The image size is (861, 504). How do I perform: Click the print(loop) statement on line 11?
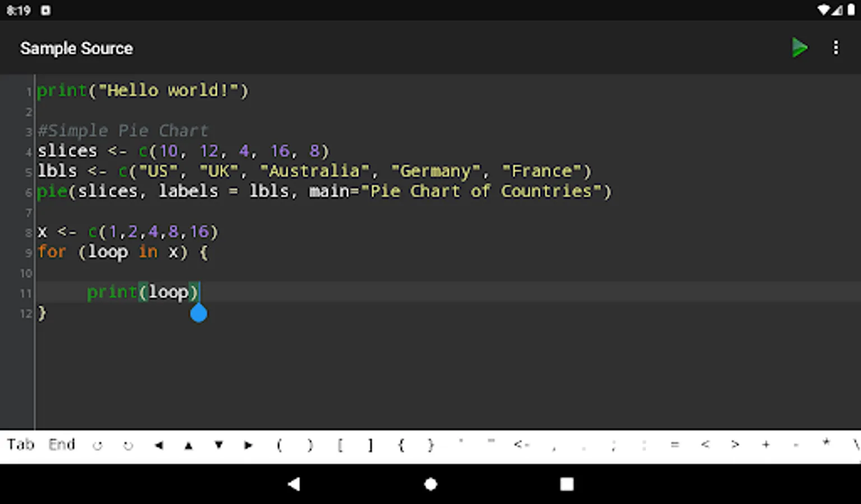[142, 292]
